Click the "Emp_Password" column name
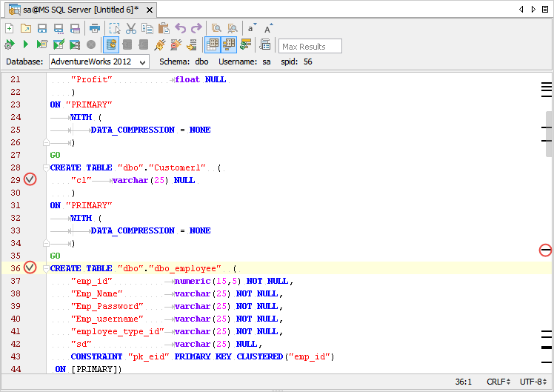 (107, 307)
